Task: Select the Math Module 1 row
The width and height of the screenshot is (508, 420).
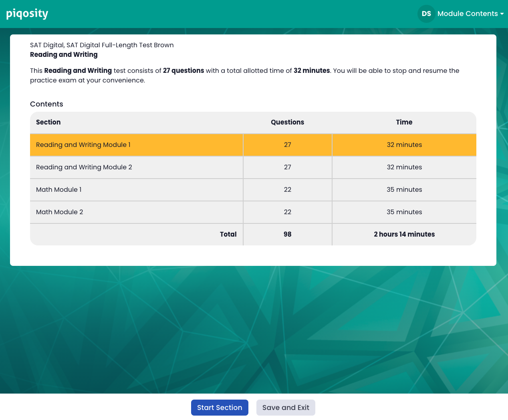Action: tap(253, 190)
